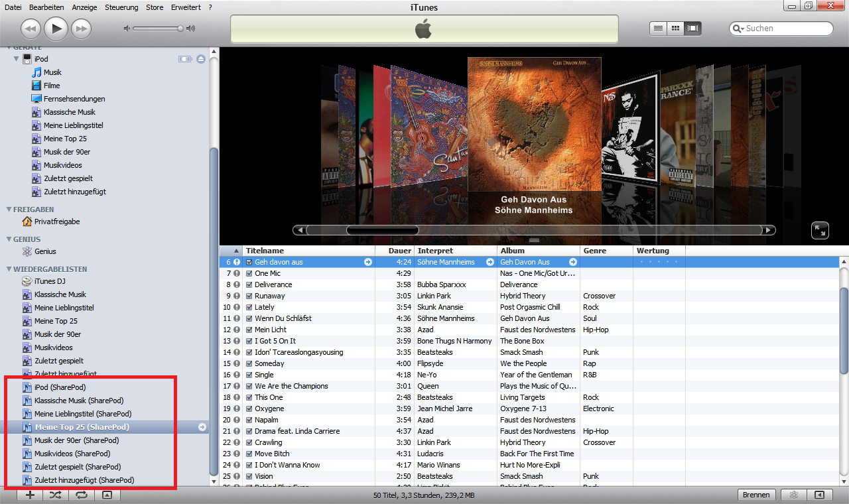Toggle repeat mode
Screen dimensions: 849x504
81,495
